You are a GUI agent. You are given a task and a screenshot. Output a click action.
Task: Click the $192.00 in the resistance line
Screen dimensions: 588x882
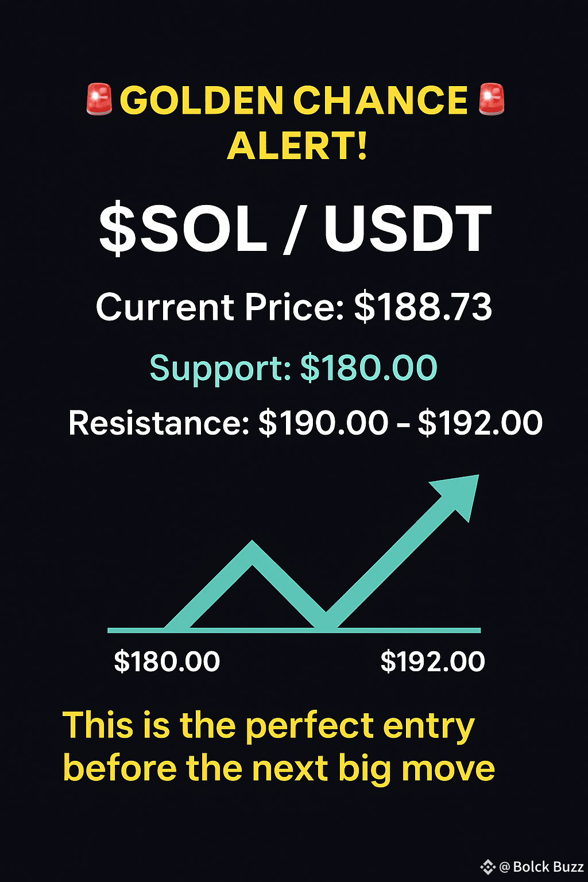(480, 423)
